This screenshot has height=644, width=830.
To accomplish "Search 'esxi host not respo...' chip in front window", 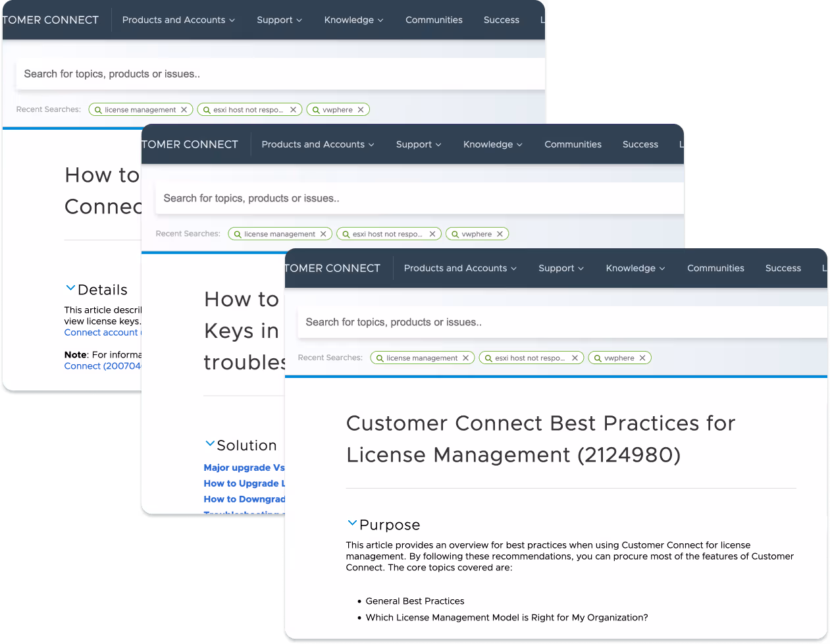I will click(x=530, y=358).
